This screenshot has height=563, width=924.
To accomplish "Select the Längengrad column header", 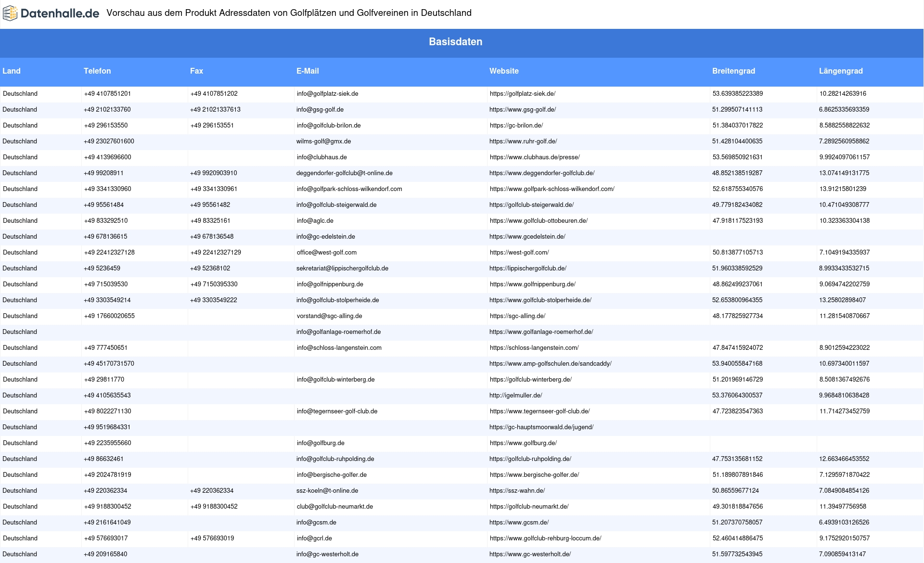I will [x=841, y=71].
